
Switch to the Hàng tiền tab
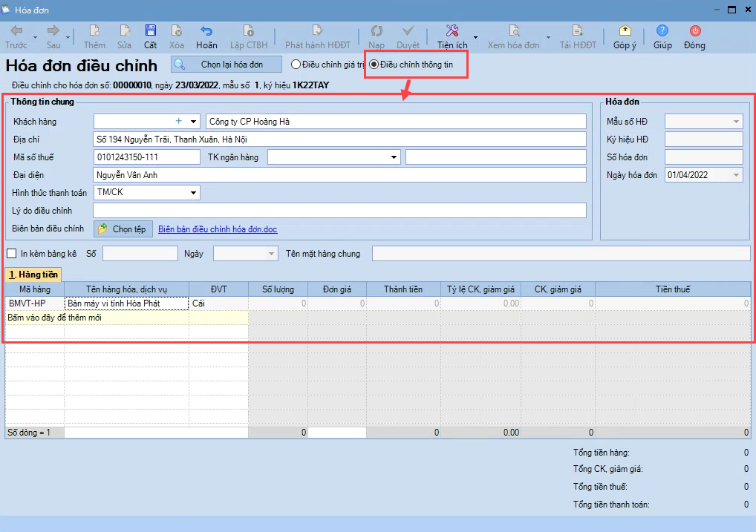(33, 275)
